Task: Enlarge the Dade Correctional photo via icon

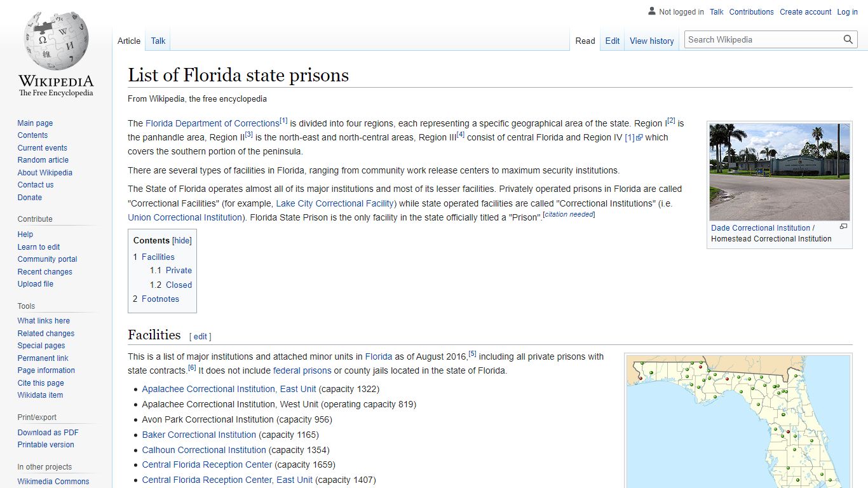Action: [x=843, y=227]
